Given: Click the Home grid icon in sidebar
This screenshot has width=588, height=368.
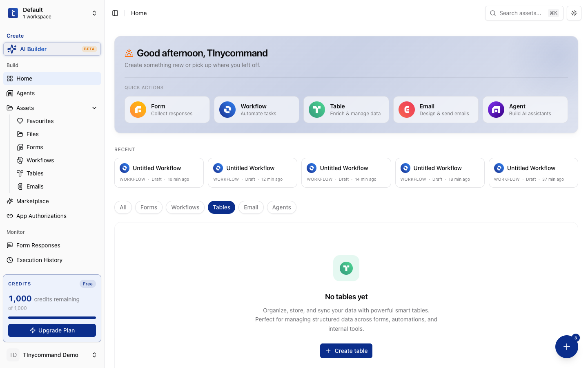Looking at the screenshot, I should (10, 79).
